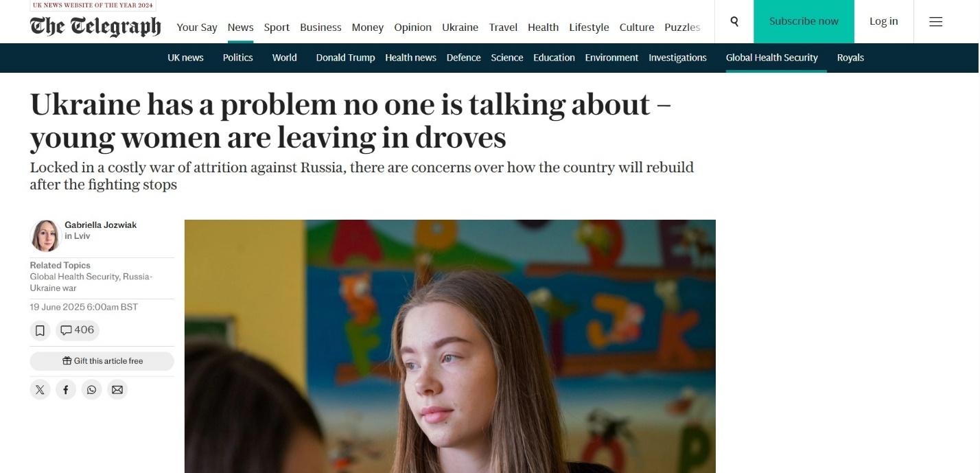Viewport: 980px width, 473px height.
Task: Open Gabriella Jozwiak author page link
Action: pyautogui.click(x=100, y=225)
